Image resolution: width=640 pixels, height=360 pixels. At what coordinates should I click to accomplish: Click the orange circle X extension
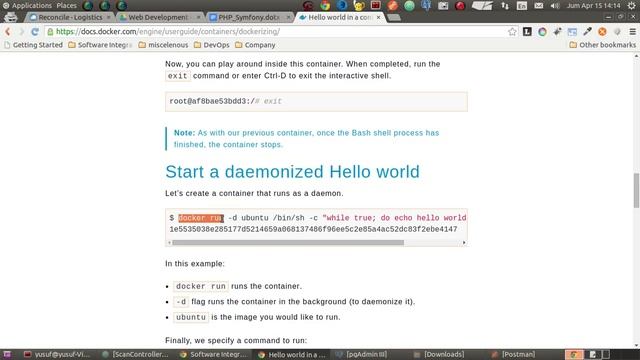602,31
